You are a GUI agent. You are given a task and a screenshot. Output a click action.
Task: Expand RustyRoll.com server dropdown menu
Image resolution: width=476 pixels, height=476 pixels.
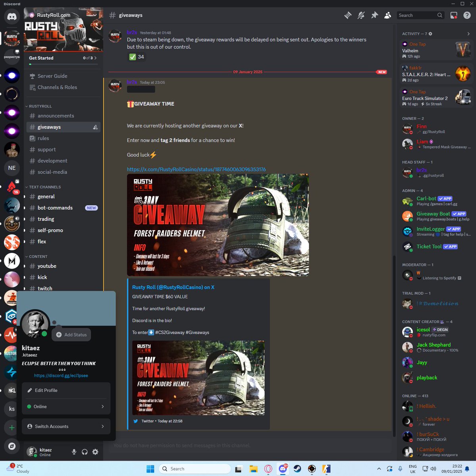coord(95,15)
